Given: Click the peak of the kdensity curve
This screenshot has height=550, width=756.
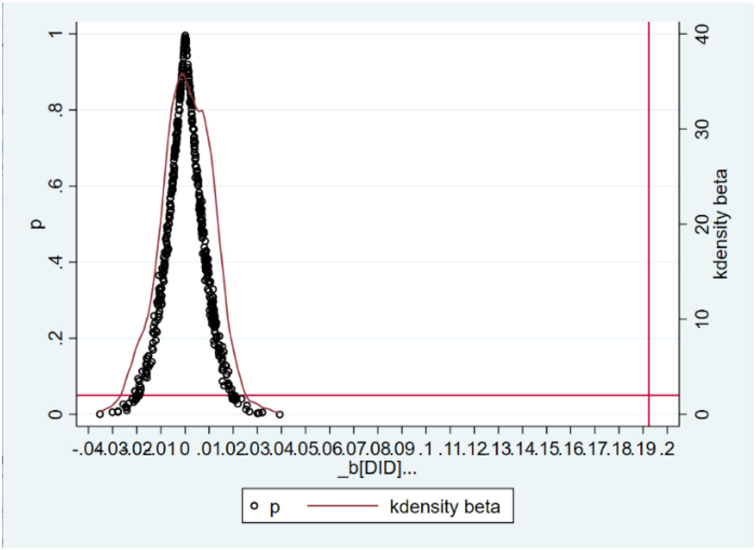Looking at the screenshot, I should [x=182, y=74].
